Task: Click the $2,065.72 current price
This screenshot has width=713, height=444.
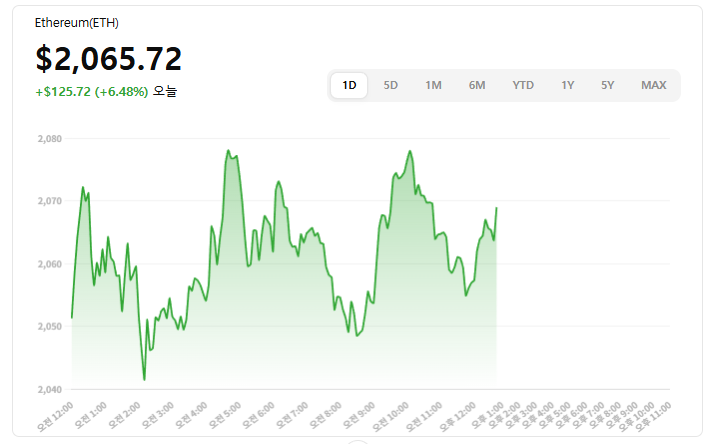Action: [x=109, y=59]
